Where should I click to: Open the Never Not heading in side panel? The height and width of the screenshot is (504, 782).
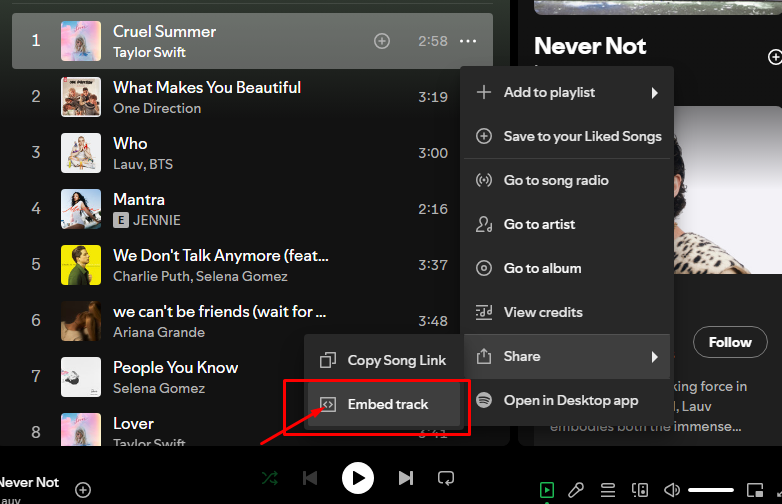590,46
